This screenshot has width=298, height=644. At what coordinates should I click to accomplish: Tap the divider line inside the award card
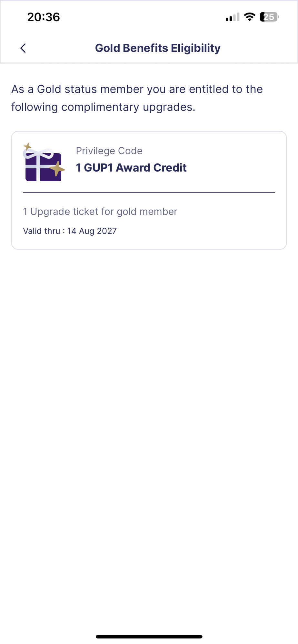(149, 193)
